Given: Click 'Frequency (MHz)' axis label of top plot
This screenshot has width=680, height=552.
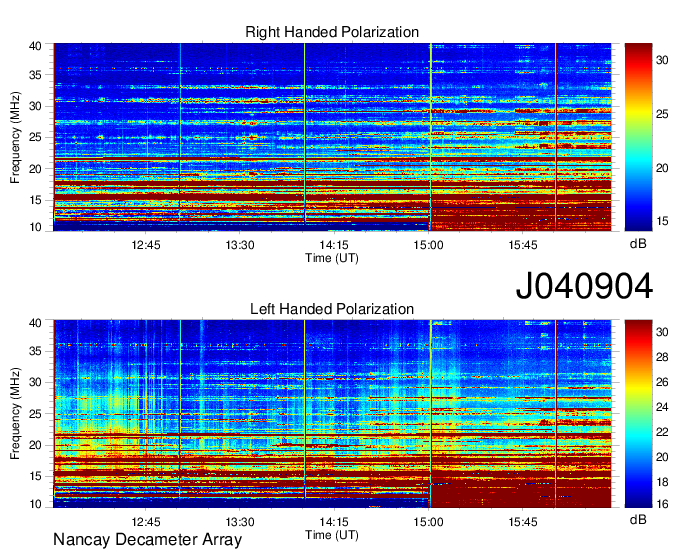Looking at the screenshot, I should pos(15,137).
